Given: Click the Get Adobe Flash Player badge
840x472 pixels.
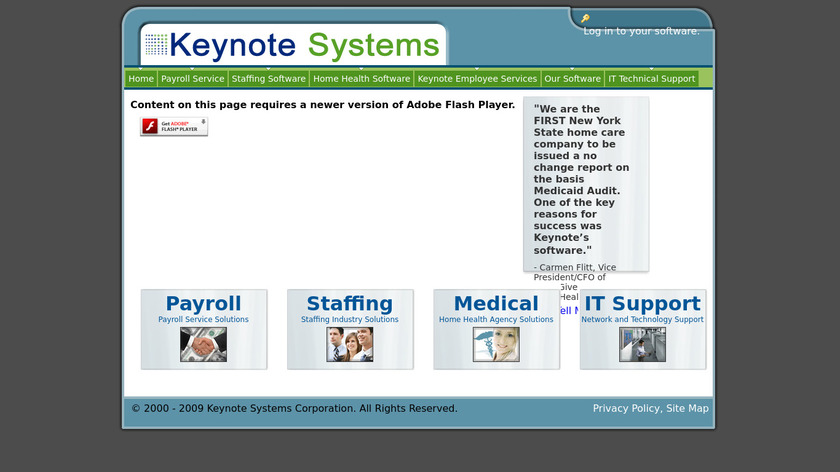Looking at the screenshot, I should click(174, 126).
